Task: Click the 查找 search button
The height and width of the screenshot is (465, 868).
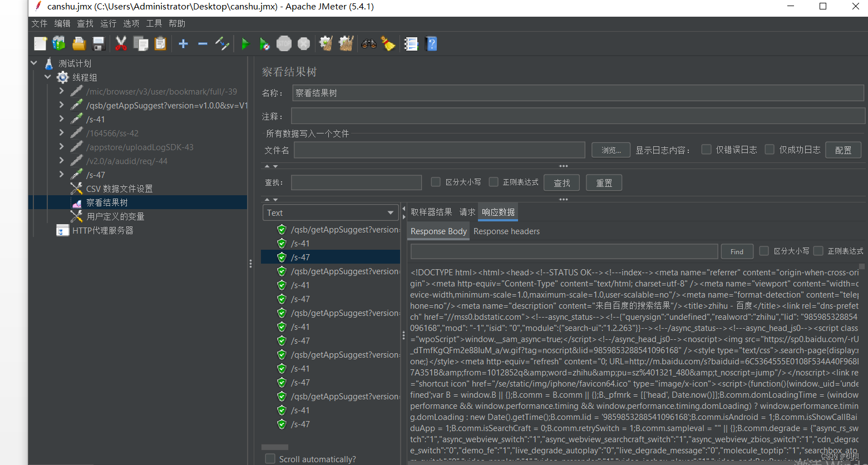Action: pyautogui.click(x=562, y=182)
